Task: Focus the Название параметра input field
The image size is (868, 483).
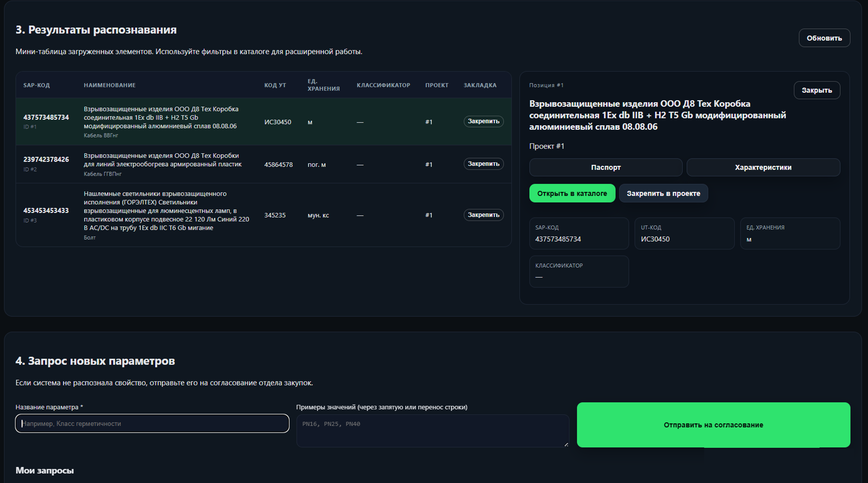Action: coord(152,424)
